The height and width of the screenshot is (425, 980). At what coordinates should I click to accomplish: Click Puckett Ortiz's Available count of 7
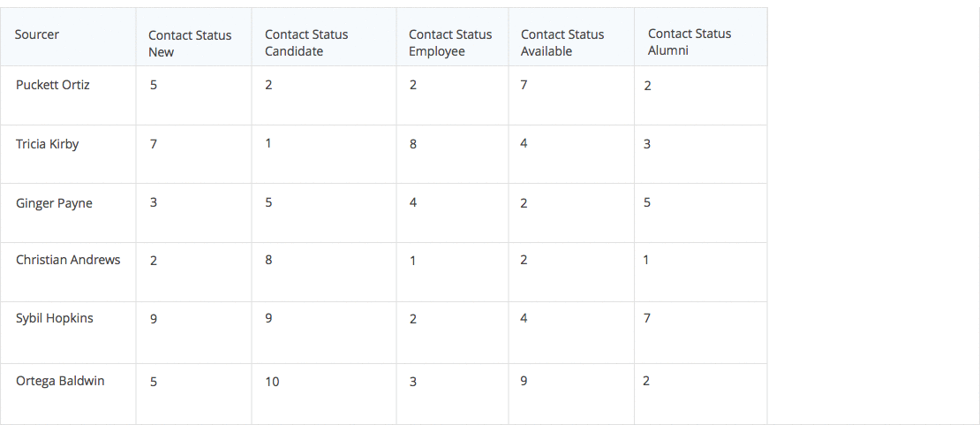524,85
